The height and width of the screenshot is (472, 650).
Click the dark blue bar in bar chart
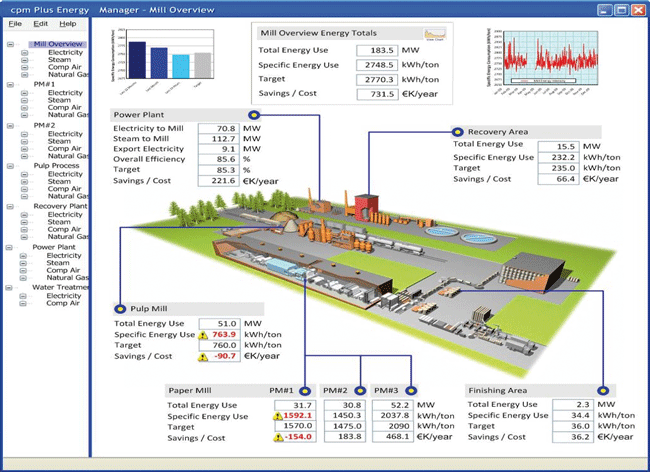pyautogui.click(x=137, y=60)
